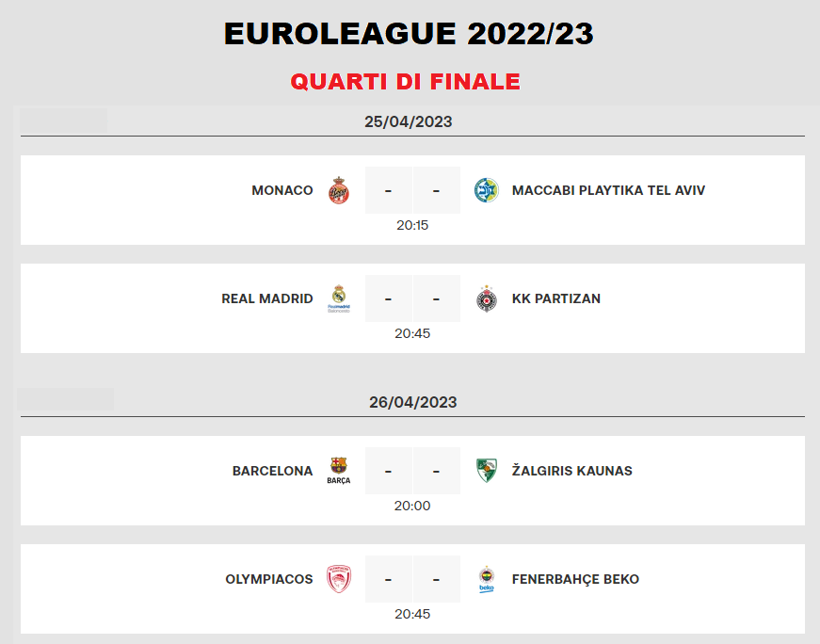Select Barcelona's home score box
Screen dimensions: 820x644
(388, 471)
